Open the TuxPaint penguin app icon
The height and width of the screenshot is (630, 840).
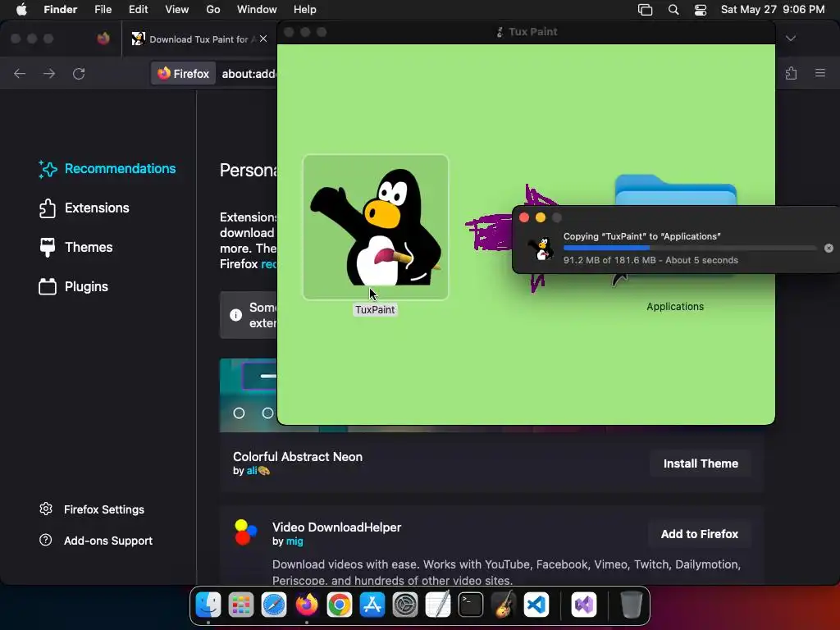(376, 227)
